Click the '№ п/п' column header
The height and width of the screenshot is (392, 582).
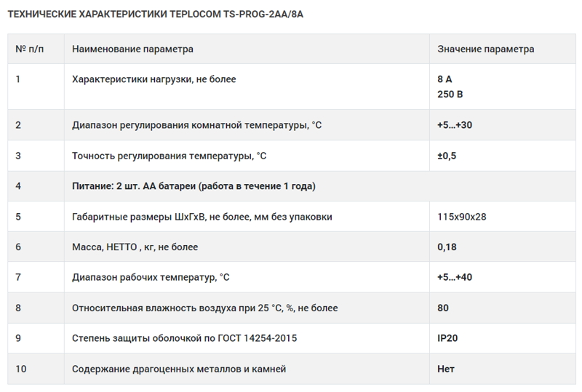tap(31, 49)
